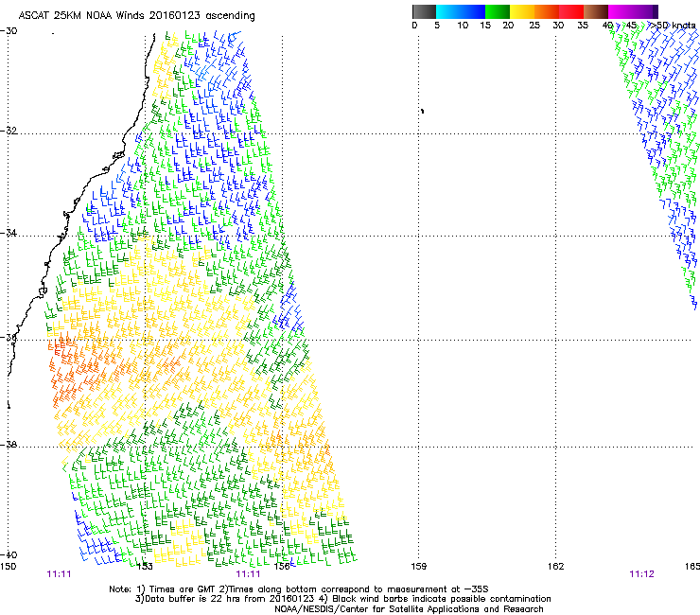Click the "11:11" time label between 150 and 153
The image size is (700, 615).
(x=59, y=574)
